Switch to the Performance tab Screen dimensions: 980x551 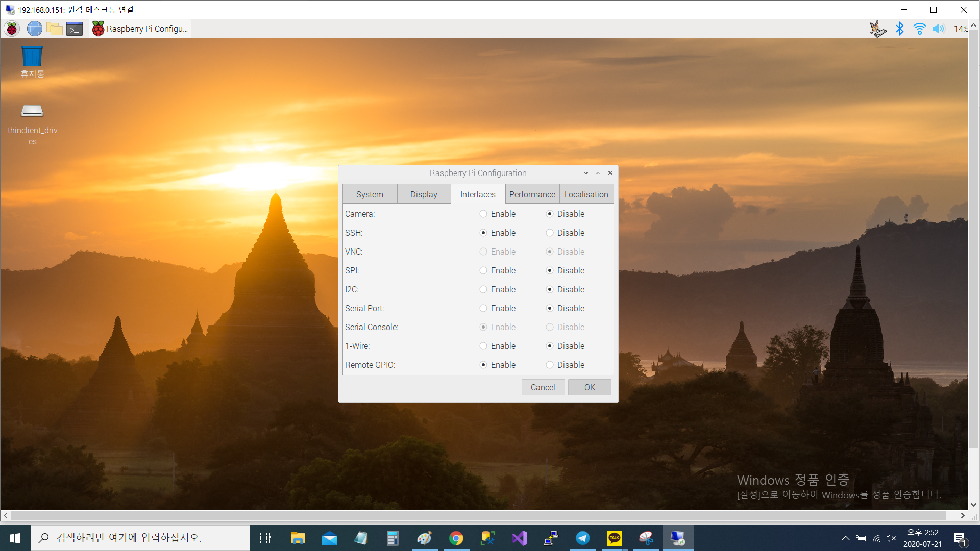532,194
